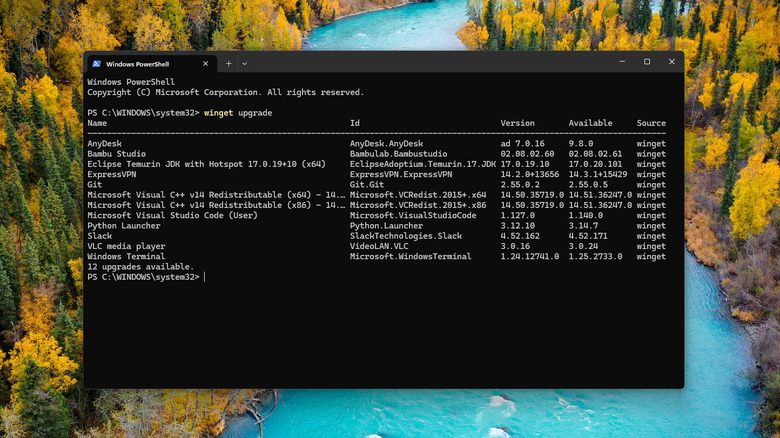Image resolution: width=780 pixels, height=438 pixels.
Task: Click the Visual C++ Redistributable (x86) name
Action: pos(216,205)
